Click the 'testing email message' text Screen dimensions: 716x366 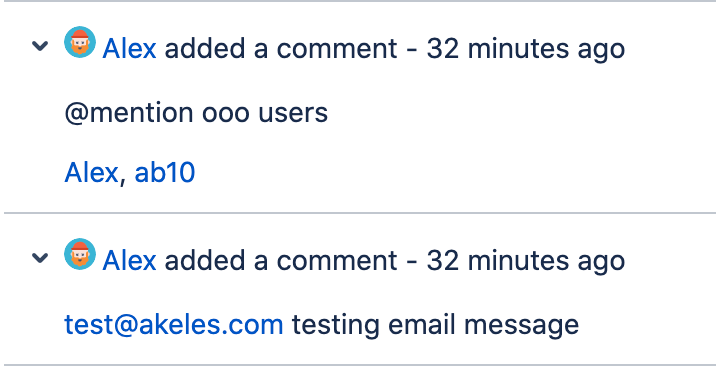pyautogui.click(x=435, y=325)
